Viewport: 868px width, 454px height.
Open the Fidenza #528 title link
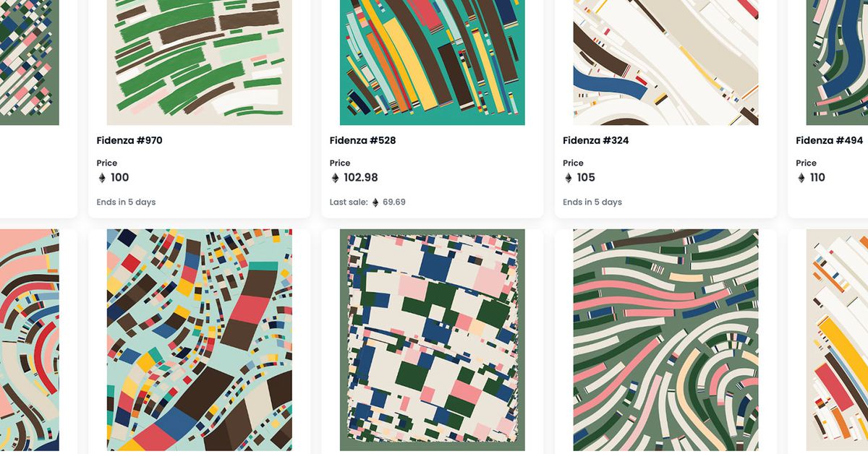(x=362, y=140)
